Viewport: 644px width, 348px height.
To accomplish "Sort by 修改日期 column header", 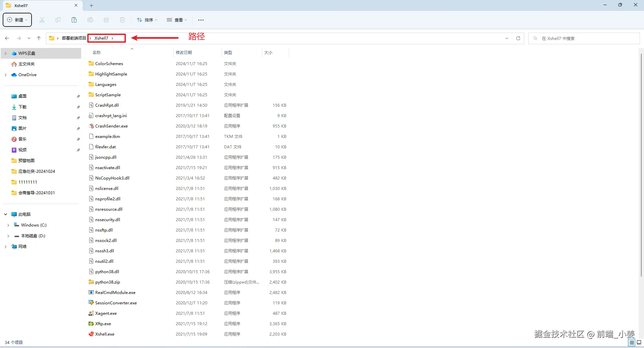I will (184, 53).
